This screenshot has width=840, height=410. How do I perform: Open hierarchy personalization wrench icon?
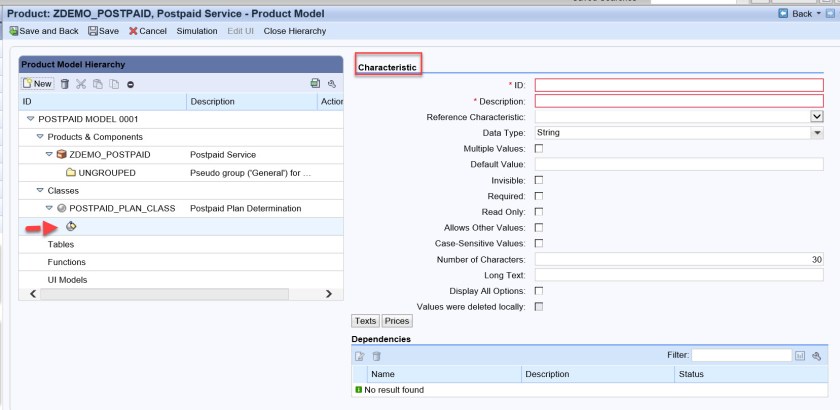pos(332,84)
